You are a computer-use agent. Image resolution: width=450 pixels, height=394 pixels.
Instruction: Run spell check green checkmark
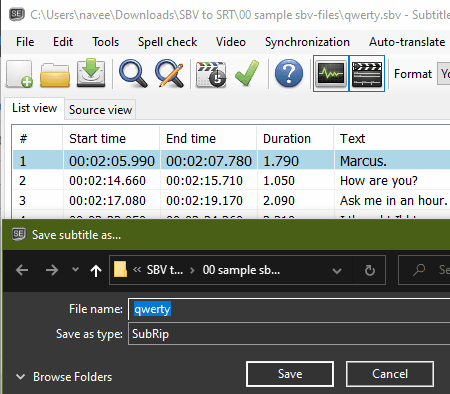(247, 73)
